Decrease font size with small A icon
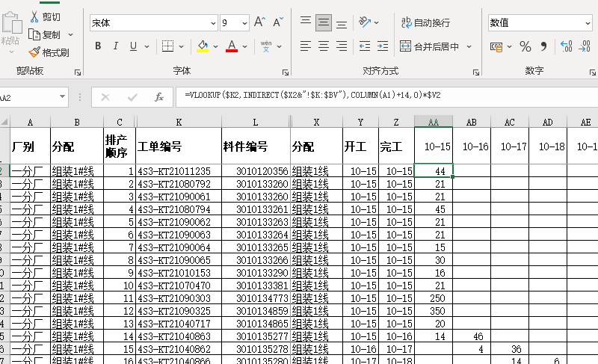 coord(278,22)
